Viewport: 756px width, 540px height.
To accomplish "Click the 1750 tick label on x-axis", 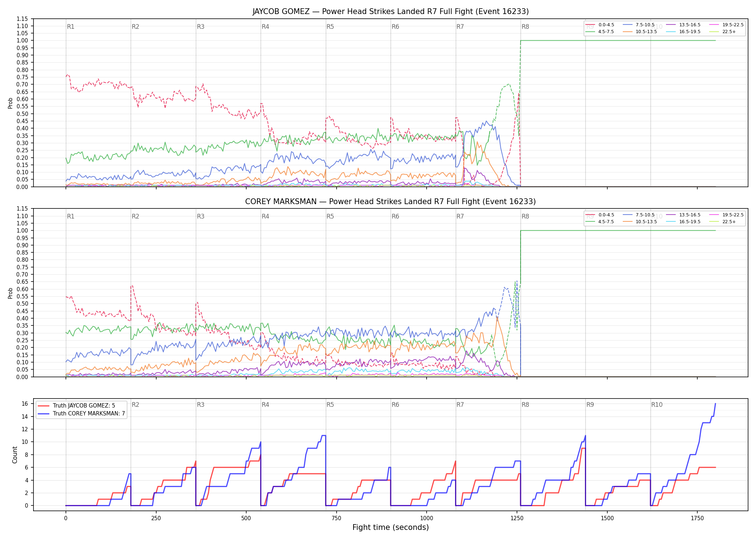I will [x=697, y=518].
